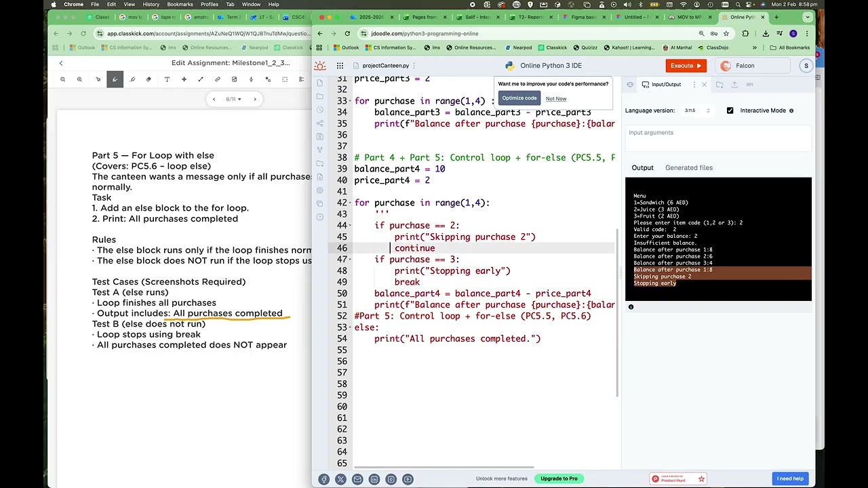The image size is (868, 488).
Task: Click the microphone audio tool in Classkick
Action: [x=251, y=79]
